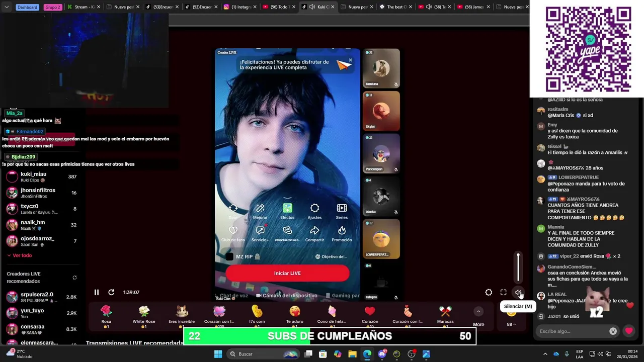This screenshot has width=644, height=362.
Task: Open Ajustes in the LIVE panel
Action: click(314, 211)
